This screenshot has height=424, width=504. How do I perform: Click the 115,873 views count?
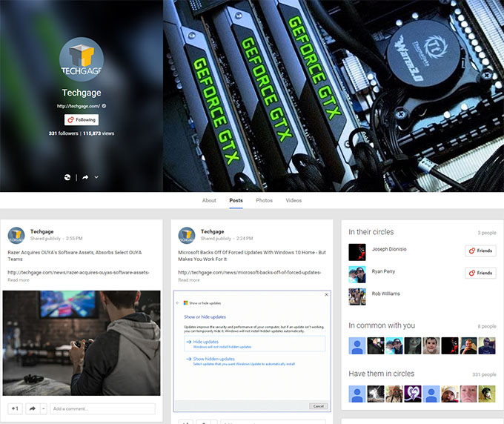[x=99, y=133]
